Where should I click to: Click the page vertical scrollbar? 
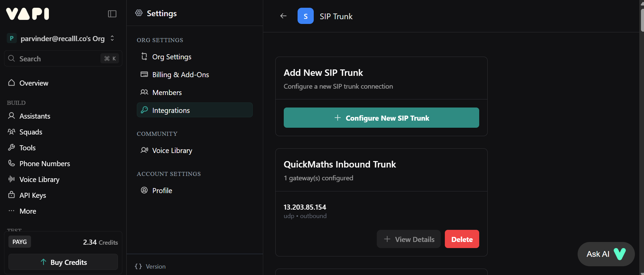(642, 20)
